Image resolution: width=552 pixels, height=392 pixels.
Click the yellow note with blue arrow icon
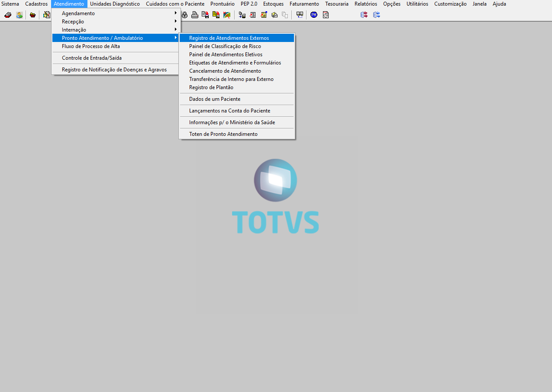point(264,15)
